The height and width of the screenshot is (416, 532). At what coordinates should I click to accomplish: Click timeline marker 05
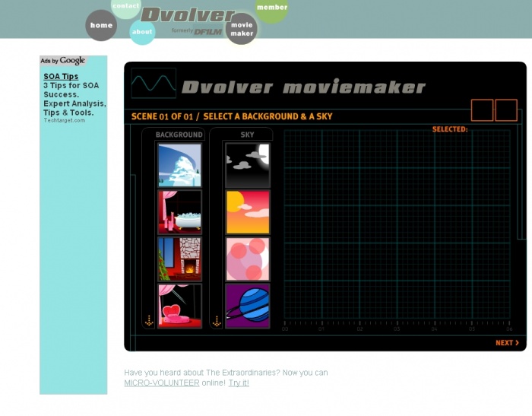click(x=472, y=329)
